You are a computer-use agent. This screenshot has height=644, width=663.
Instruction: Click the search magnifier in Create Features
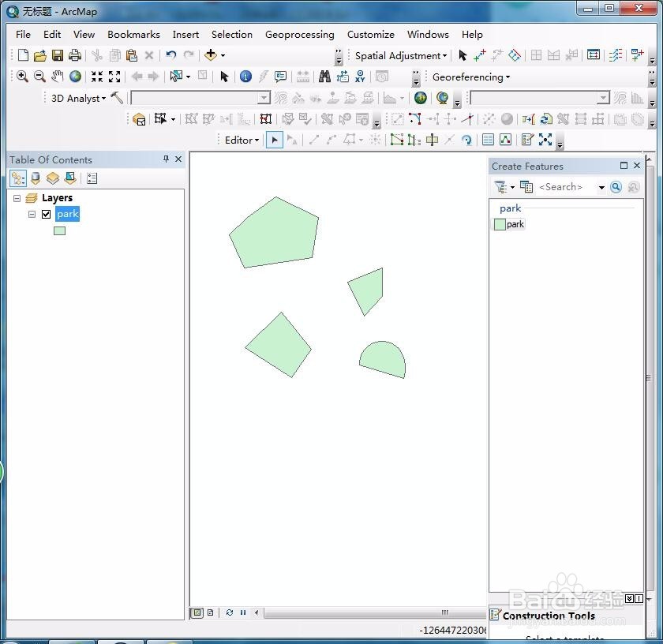pos(616,187)
